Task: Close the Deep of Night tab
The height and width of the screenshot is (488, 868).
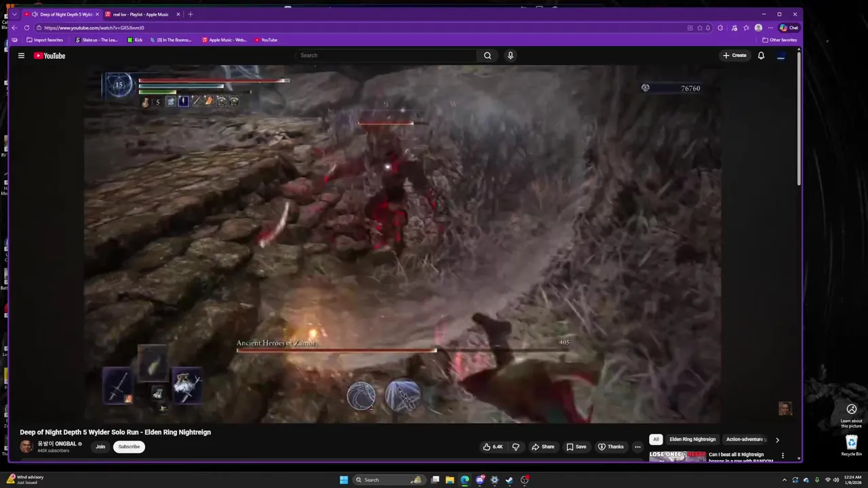Action: click(97, 14)
